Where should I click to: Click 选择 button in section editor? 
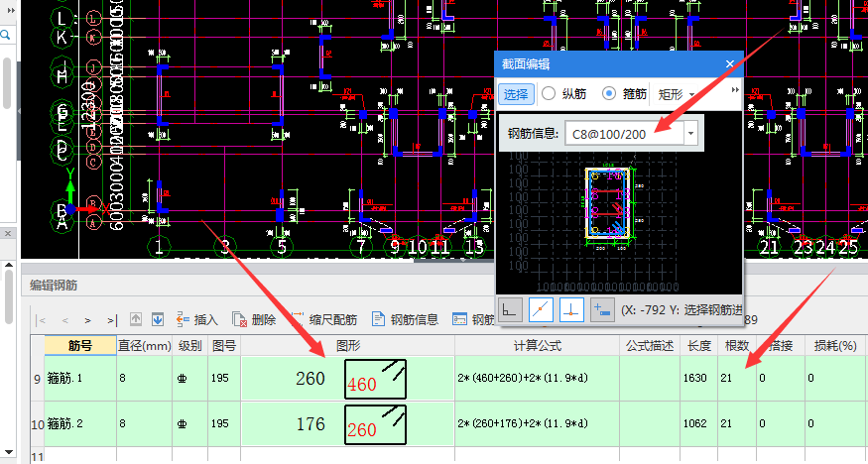[516, 94]
